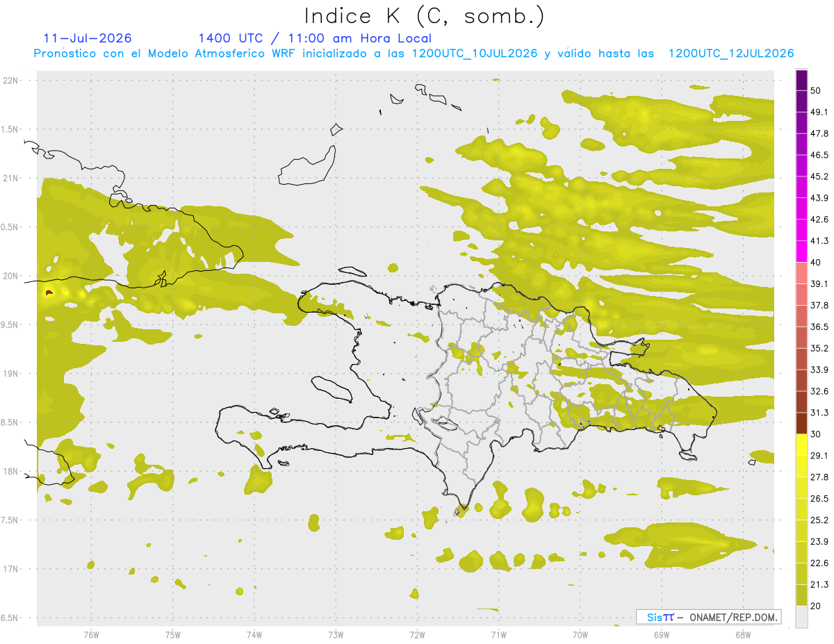Viewport: 834px width, 644px height.
Task: Click the legend value "20"
Action: [x=816, y=606]
